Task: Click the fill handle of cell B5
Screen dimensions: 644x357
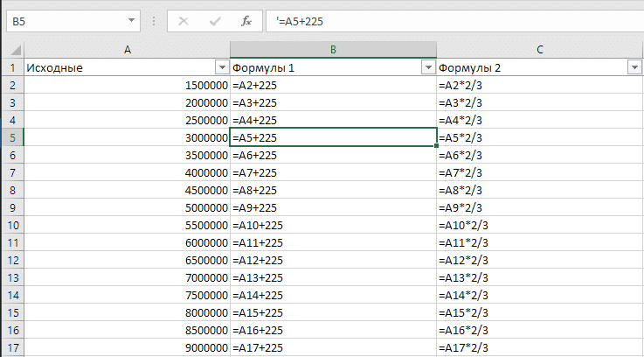Action: (x=437, y=146)
